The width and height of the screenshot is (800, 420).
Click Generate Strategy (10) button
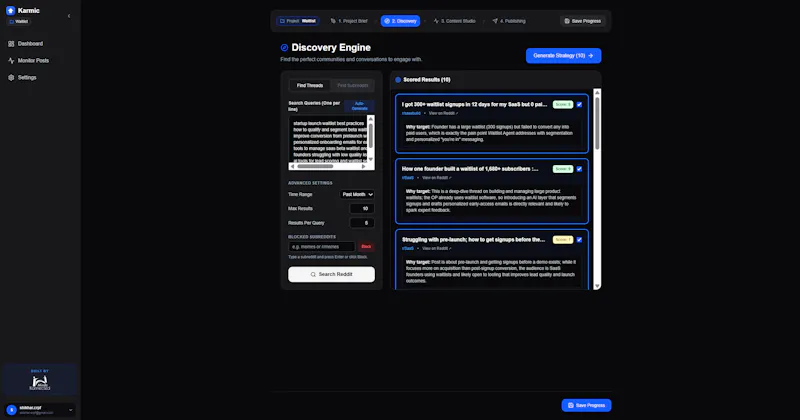click(563, 56)
